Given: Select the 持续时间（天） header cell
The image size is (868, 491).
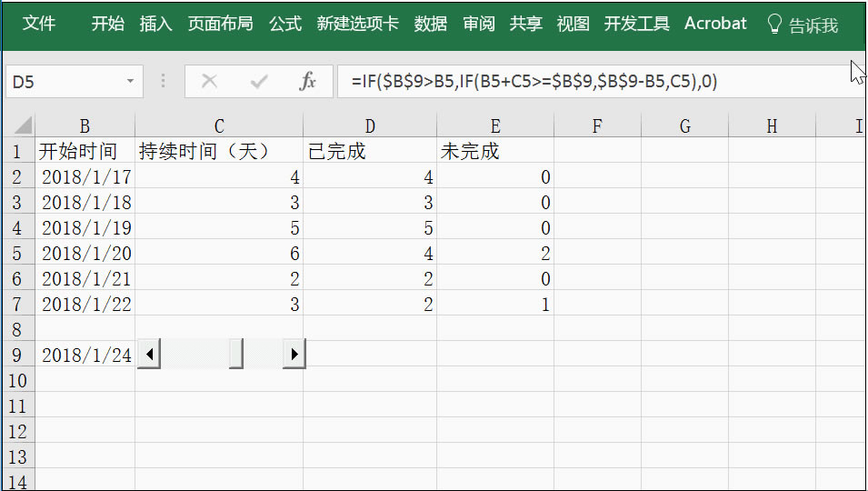Looking at the screenshot, I should [x=219, y=151].
